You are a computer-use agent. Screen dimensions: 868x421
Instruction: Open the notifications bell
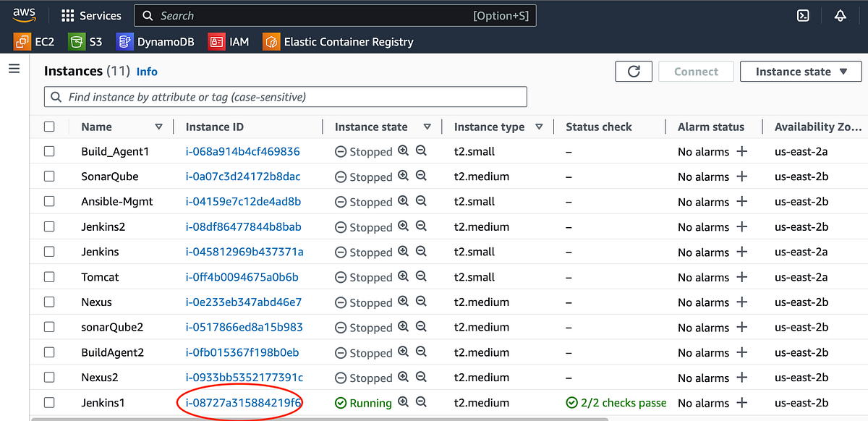839,15
